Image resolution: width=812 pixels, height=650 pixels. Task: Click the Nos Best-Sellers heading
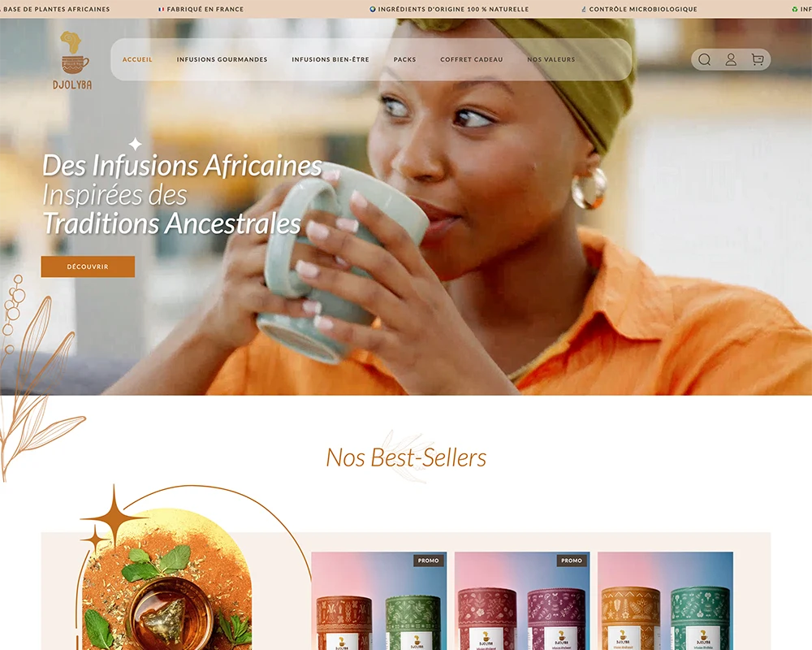(x=406, y=457)
